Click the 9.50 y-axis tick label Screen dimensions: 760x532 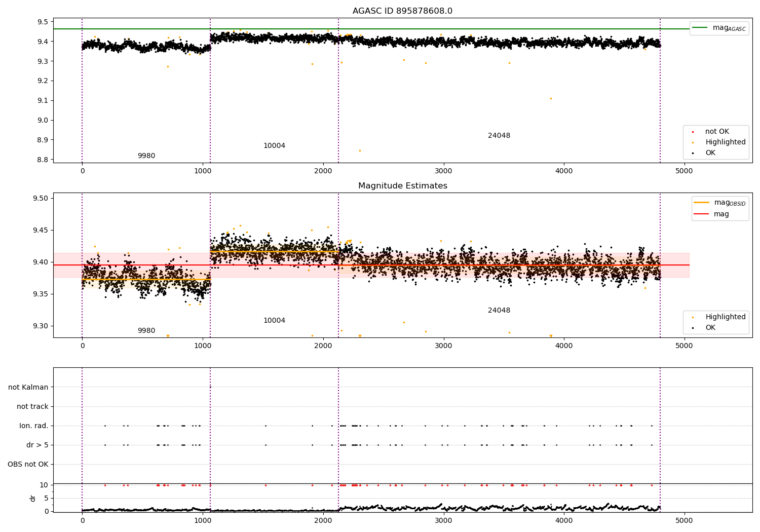coord(41,198)
